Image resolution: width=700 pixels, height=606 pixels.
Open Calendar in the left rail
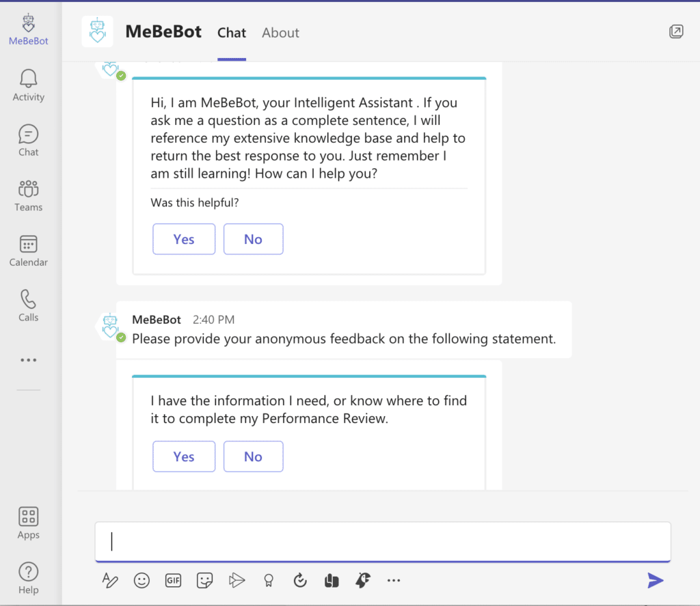[x=28, y=251]
